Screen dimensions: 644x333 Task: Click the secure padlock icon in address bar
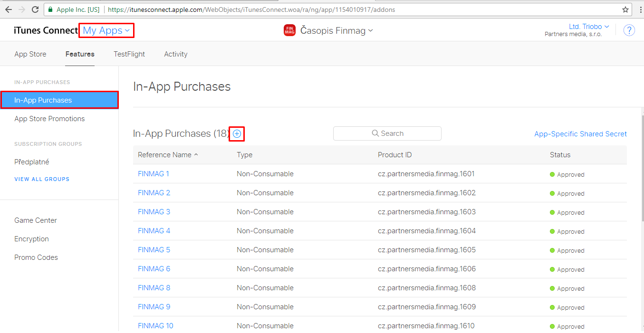coord(50,10)
